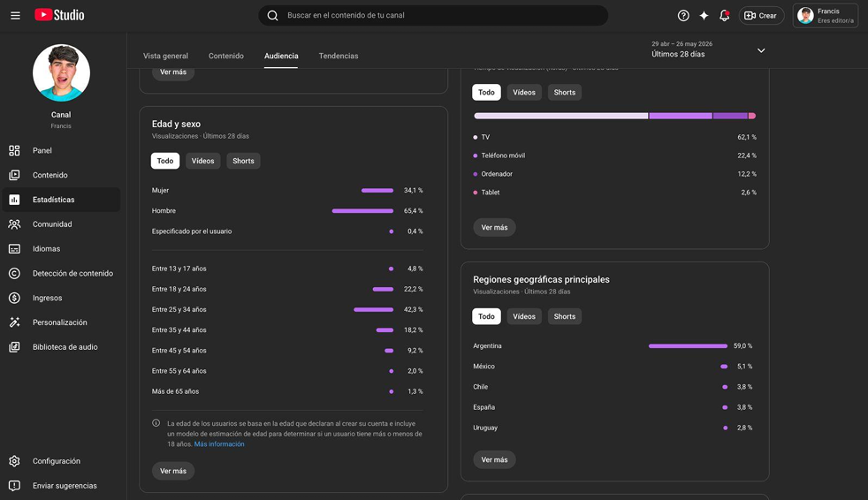The height and width of the screenshot is (500, 868).
Task: Open Panel in the sidebar
Action: 61,150
